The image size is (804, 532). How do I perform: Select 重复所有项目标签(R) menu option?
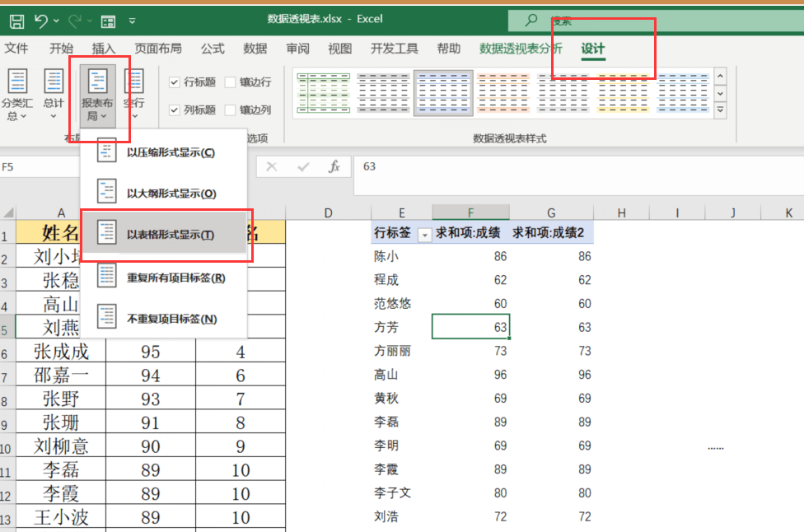click(164, 278)
